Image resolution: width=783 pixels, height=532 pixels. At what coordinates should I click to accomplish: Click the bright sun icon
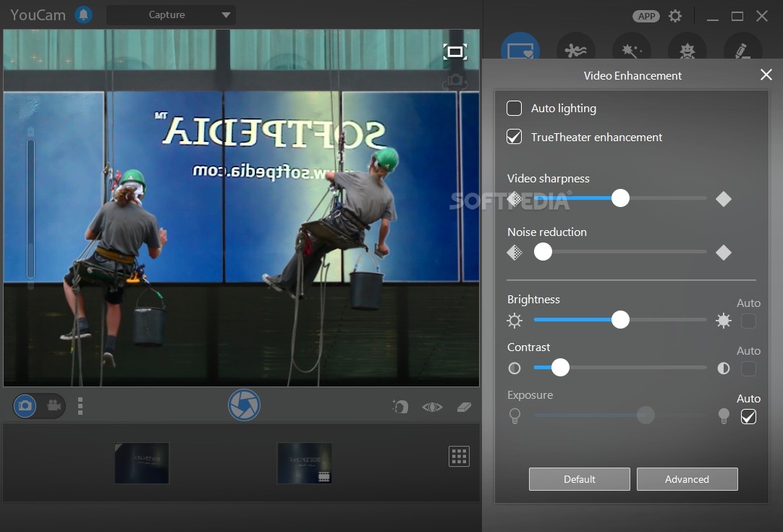[x=724, y=320]
